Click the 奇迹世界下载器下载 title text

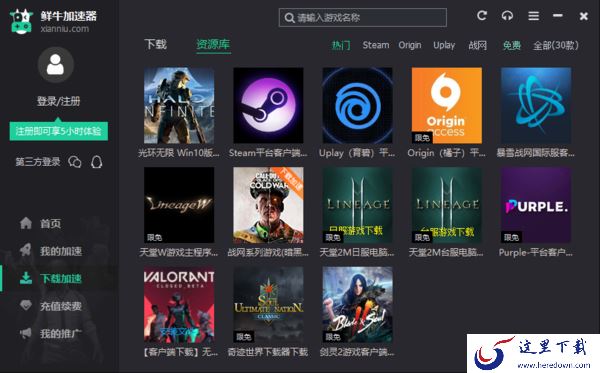click(x=267, y=352)
